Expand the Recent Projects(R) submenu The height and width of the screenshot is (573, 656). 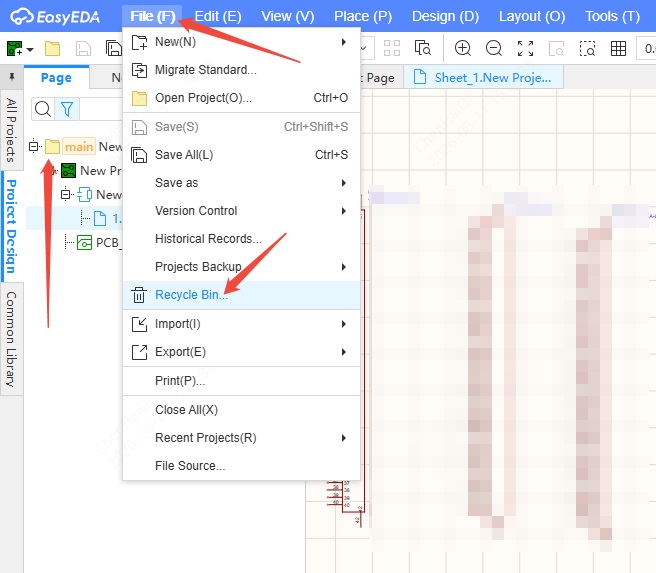click(241, 437)
